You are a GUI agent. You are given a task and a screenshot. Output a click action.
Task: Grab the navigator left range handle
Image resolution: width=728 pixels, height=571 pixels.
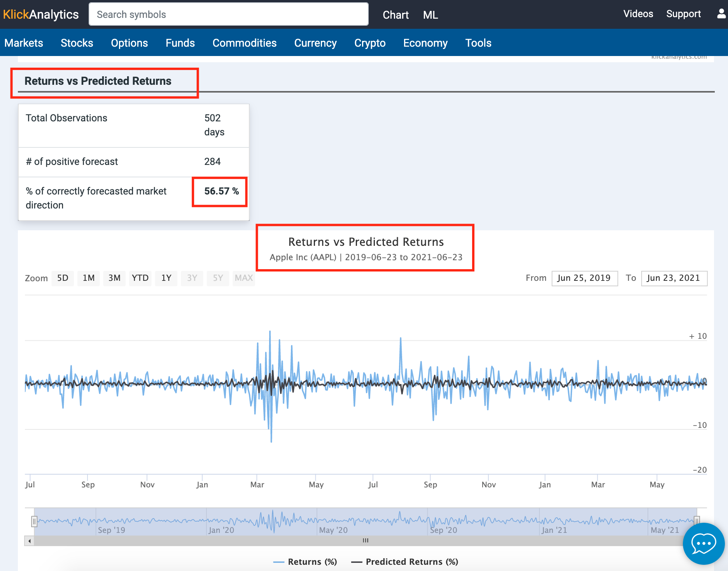pyautogui.click(x=34, y=521)
